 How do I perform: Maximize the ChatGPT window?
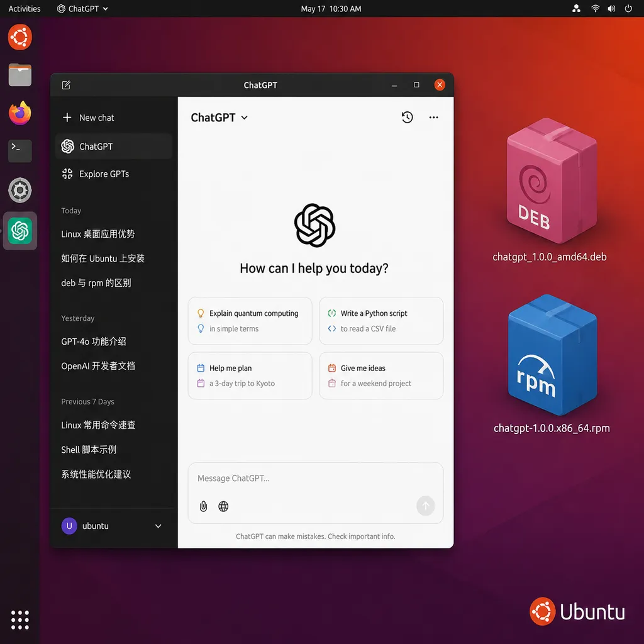416,85
